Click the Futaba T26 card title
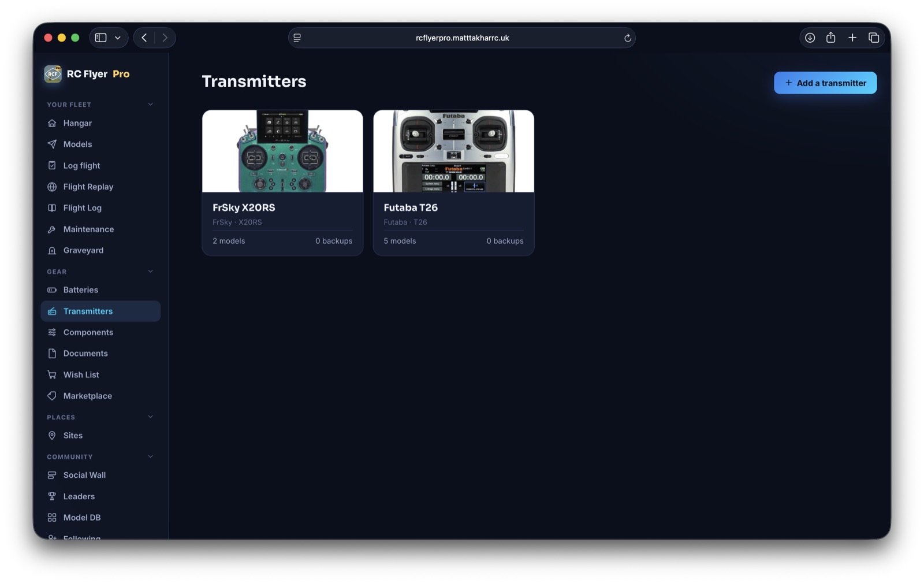The width and height of the screenshot is (924, 583). coord(411,207)
